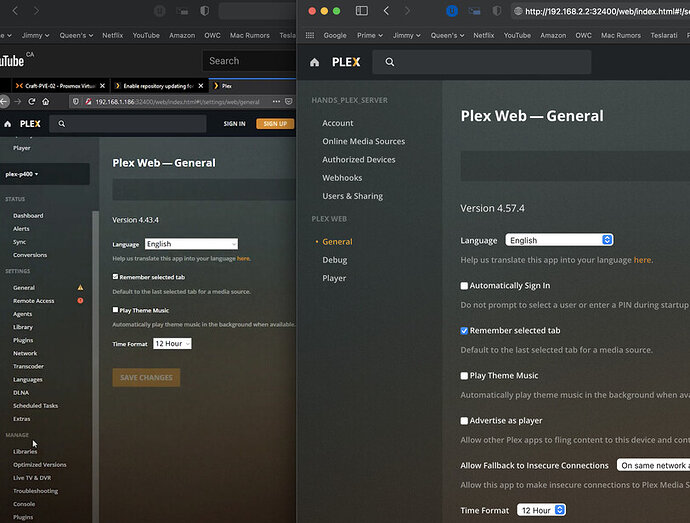This screenshot has width=690, height=523.
Task: Click the Safari address bar URL
Action: coord(607,11)
